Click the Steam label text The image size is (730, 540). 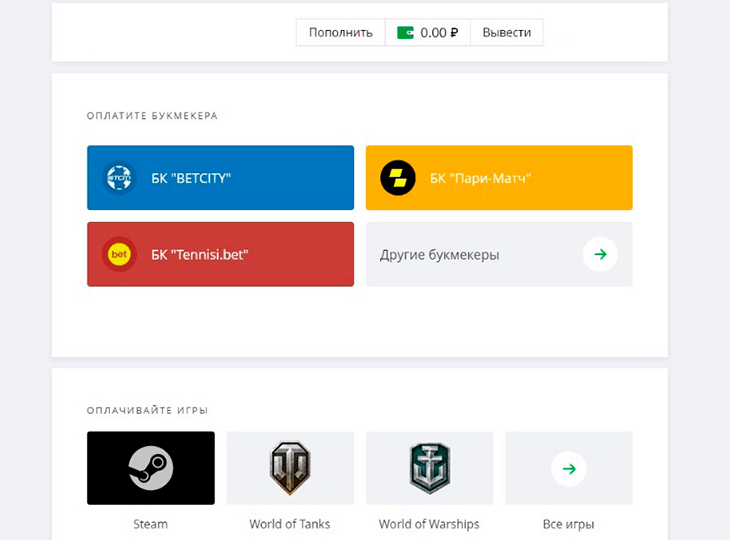click(150, 524)
